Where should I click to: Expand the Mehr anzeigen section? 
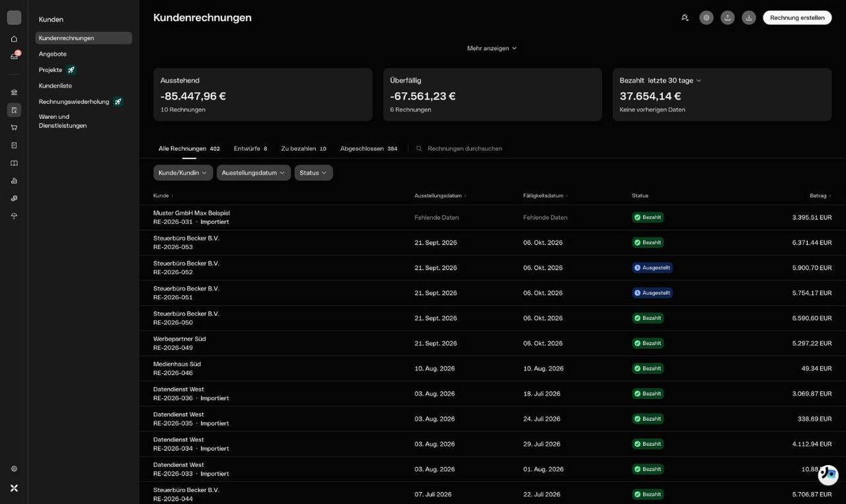click(x=492, y=48)
